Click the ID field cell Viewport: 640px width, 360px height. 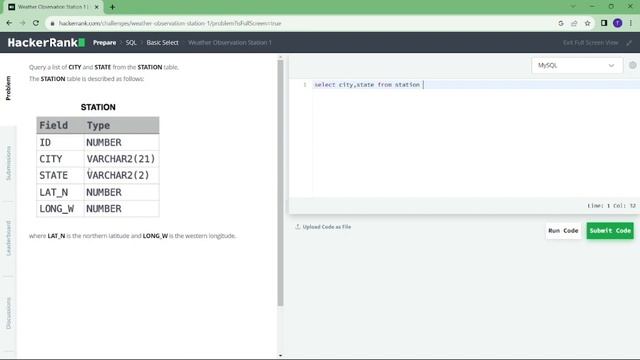pyautogui.click(x=60, y=142)
